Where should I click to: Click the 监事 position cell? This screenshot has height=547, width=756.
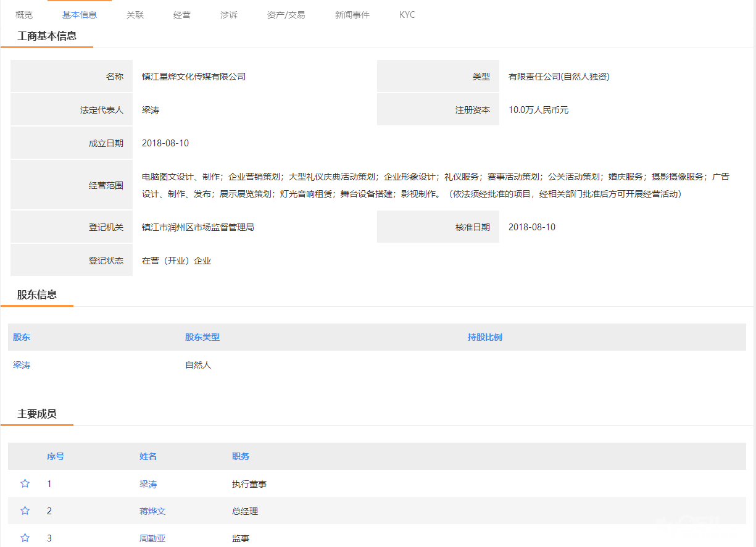(x=241, y=539)
